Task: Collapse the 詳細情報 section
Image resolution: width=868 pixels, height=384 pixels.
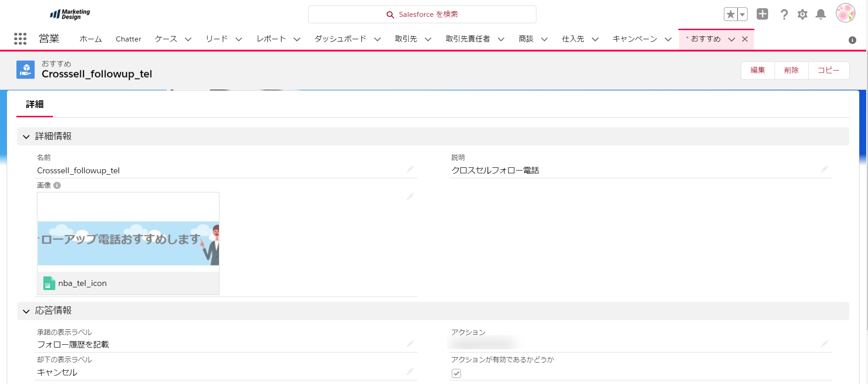Action: click(x=26, y=136)
